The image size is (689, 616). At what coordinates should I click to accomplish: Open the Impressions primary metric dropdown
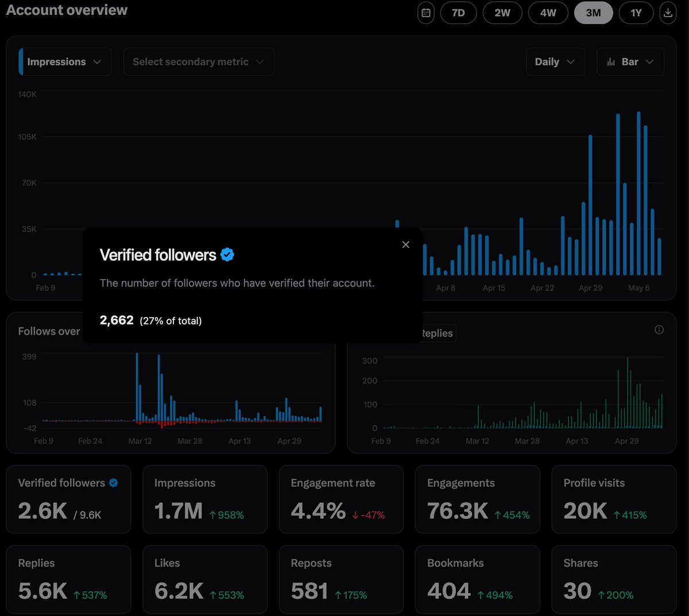65,61
